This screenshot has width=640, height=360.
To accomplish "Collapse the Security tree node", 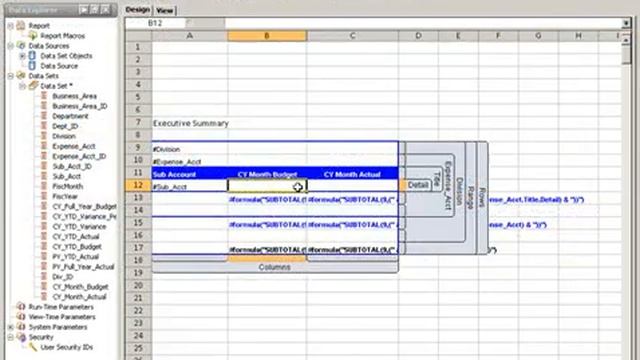I will click(11, 337).
